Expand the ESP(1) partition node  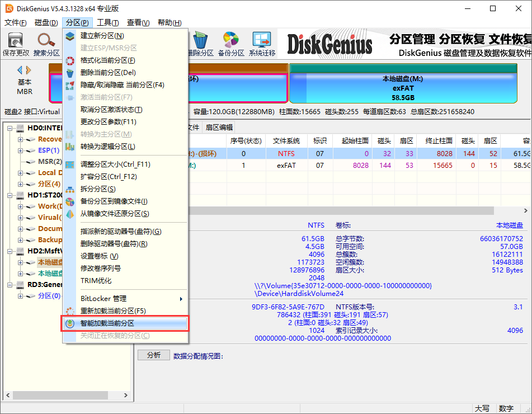[20, 150]
